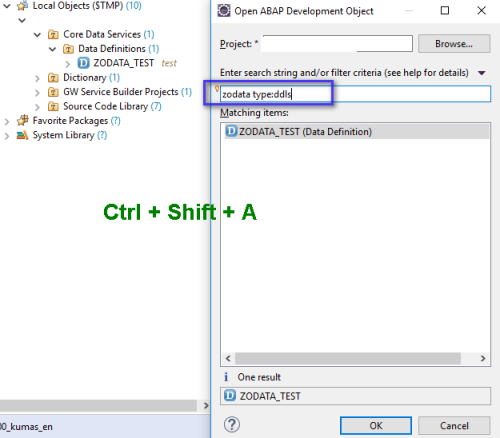Click the dialog title bar ABAP icon
This screenshot has width=500, height=438.
click(224, 11)
